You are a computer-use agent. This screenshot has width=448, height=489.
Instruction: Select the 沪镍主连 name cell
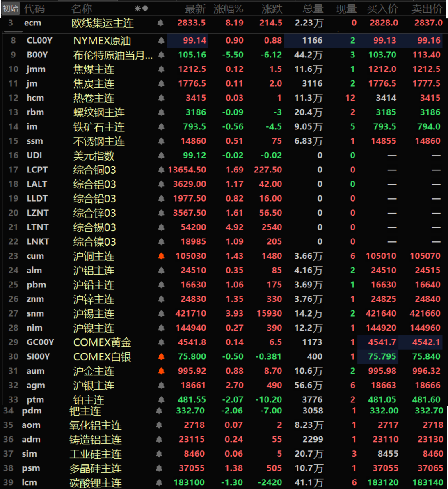[94, 328]
